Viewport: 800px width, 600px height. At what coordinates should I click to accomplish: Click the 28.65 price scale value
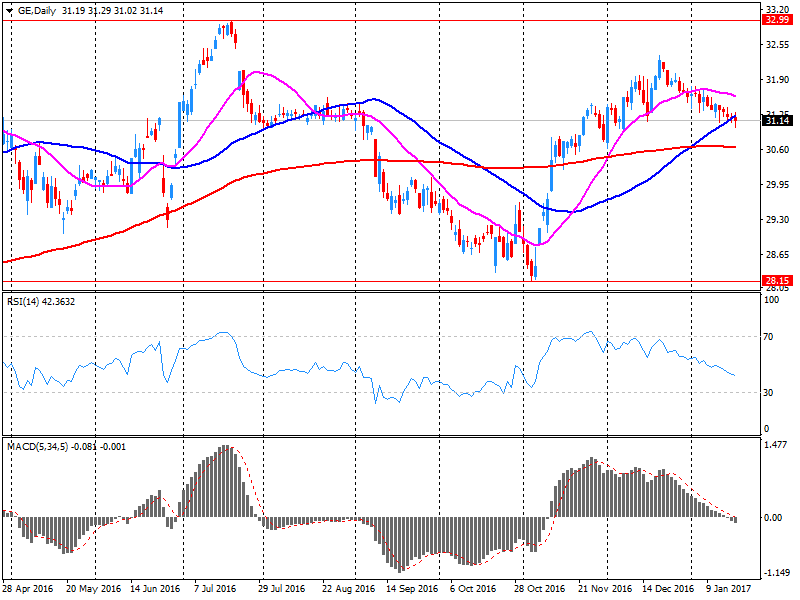point(778,255)
